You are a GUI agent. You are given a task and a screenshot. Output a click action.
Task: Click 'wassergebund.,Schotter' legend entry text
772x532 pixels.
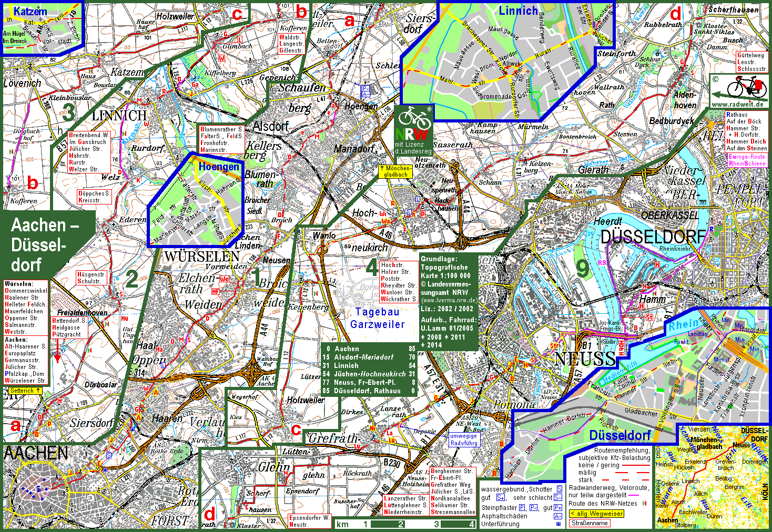click(517, 489)
